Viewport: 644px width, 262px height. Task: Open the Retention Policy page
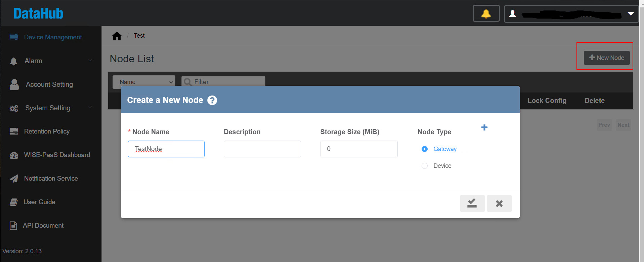47,132
